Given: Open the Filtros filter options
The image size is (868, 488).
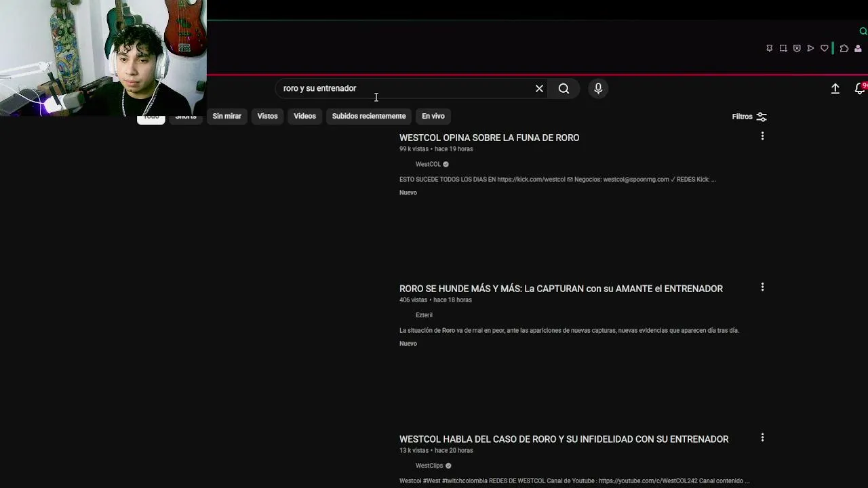Looking at the screenshot, I should pyautogui.click(x=749, y=117).
